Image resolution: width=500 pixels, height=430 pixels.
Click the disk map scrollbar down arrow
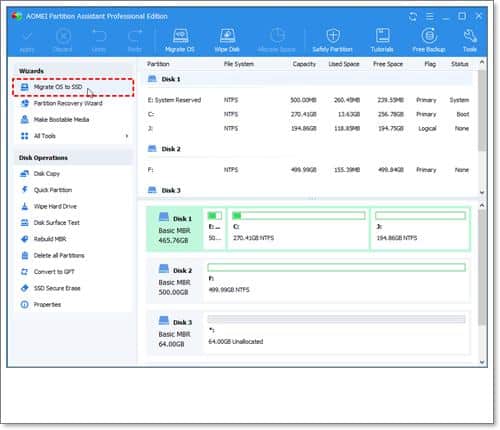click(x=482, y=362)
